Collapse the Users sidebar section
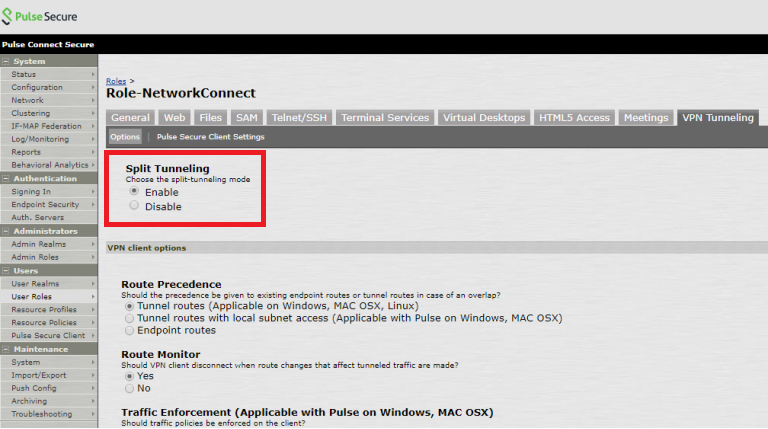The width and height of the screenshot is (768, 429). [x=6, y=270]
